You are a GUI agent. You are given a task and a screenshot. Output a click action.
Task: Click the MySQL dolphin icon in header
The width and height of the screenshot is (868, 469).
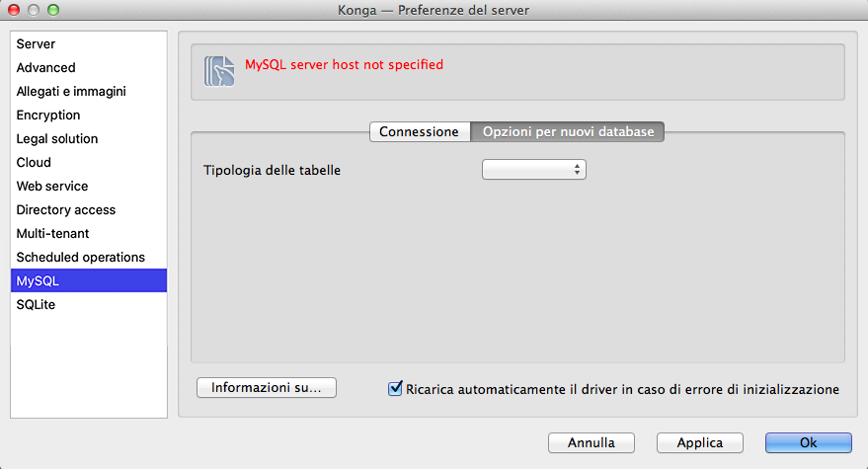tap(218, 72)
